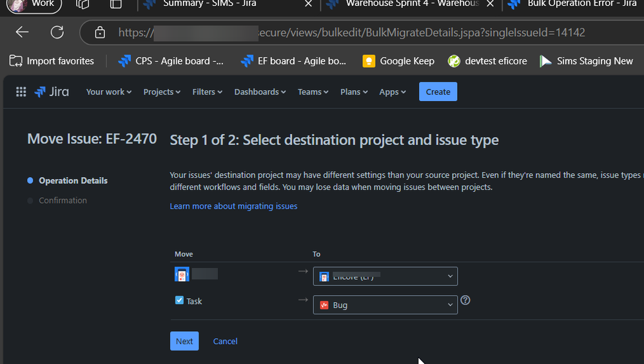Open the Import favorites bookmark
Screen dimensions: 644x364
(x=52, y=61)
